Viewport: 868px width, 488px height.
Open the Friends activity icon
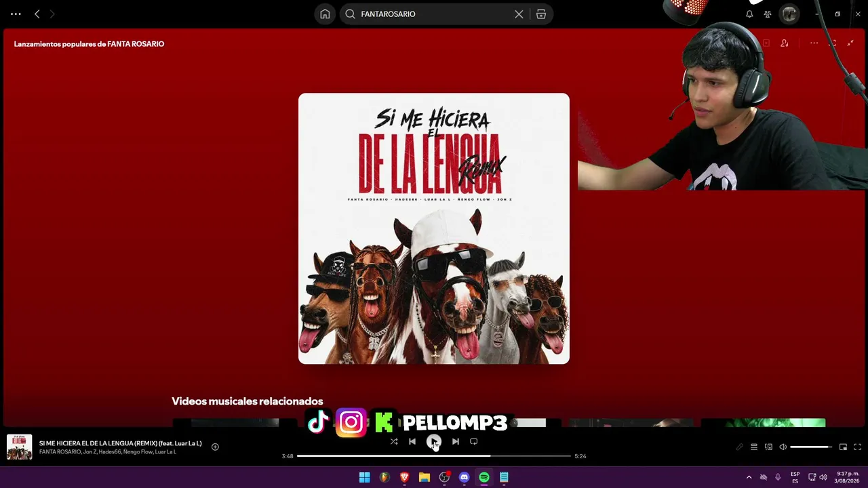click(768, 14)
